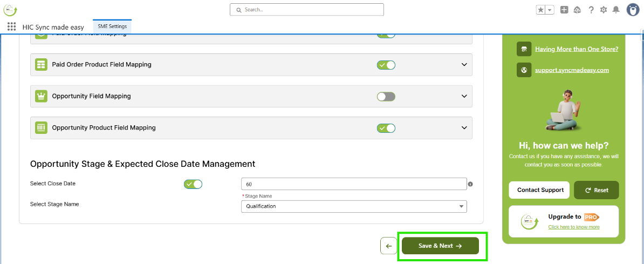Viewport: 644px width, 264px height.
Task: Click the global actions plus icon
Action: point(564,10)
